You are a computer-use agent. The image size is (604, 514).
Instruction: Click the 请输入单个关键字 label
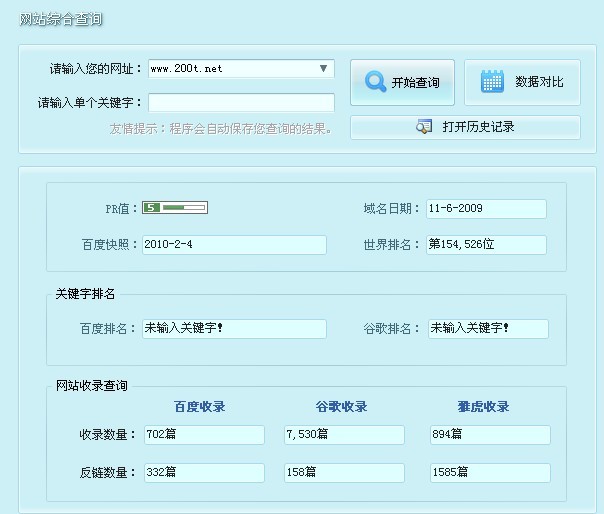90,102
